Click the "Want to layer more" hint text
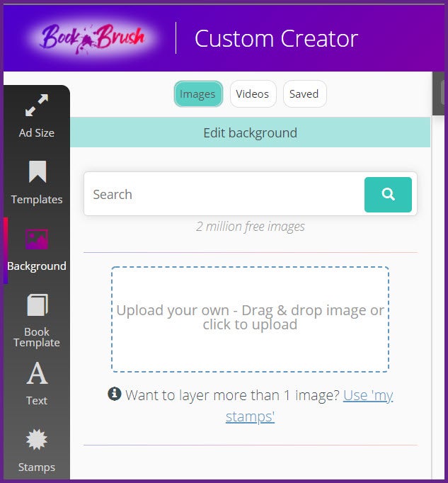 coord(232,395)
